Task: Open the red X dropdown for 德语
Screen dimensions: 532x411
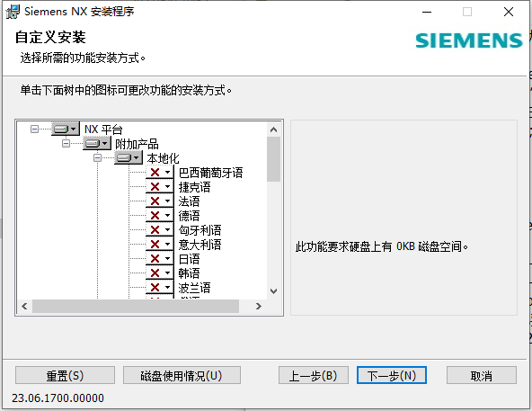Action: (x=160, y=215)
